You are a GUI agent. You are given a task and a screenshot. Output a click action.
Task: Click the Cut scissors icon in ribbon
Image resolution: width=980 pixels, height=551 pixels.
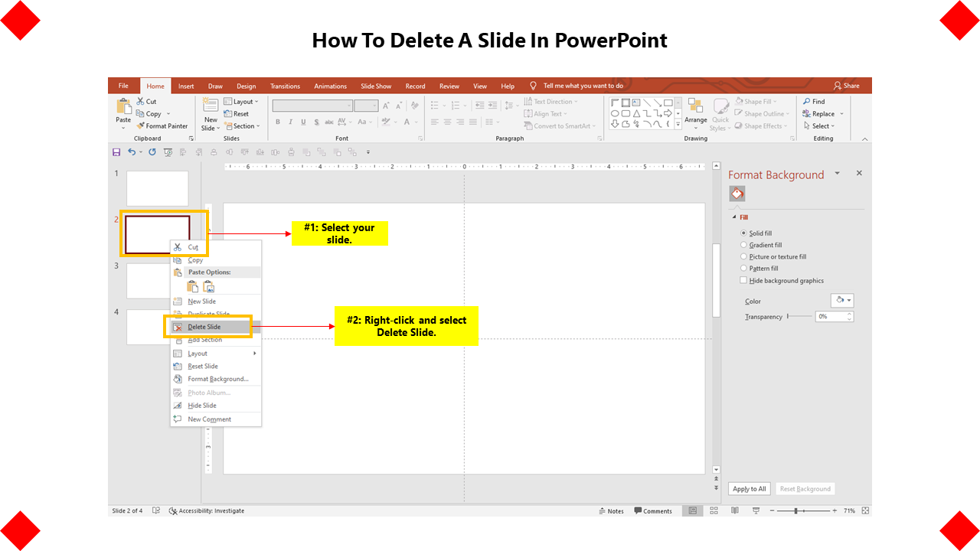coord(141,101)
